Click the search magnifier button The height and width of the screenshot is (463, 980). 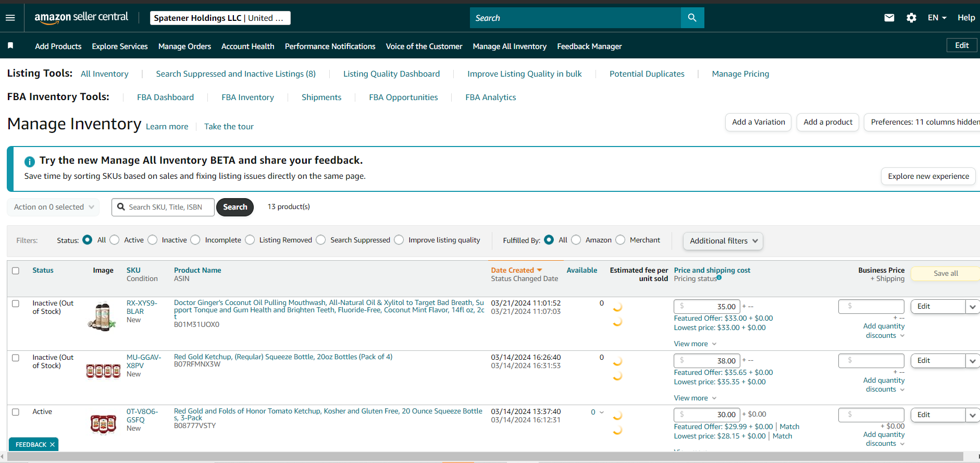692,18
